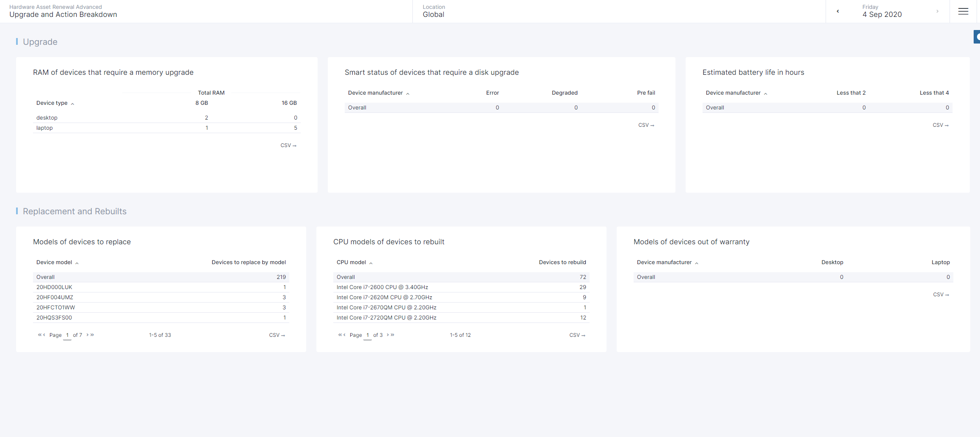Viewport: 980px width, 437px height.
Task: Advance to next date with right arrow
Action: [937, 11]
